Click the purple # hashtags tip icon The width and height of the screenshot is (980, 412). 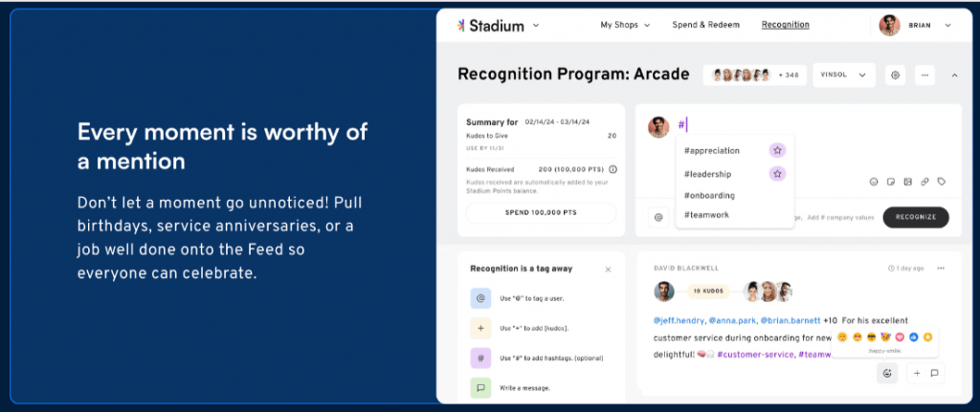pos(480,358)
